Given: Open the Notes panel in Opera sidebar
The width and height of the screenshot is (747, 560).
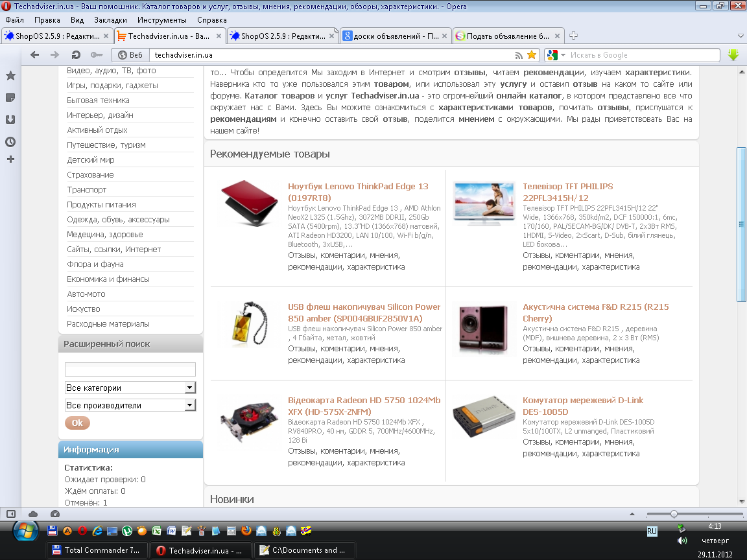Looking at the screenshot, I should tap(10, 98).
